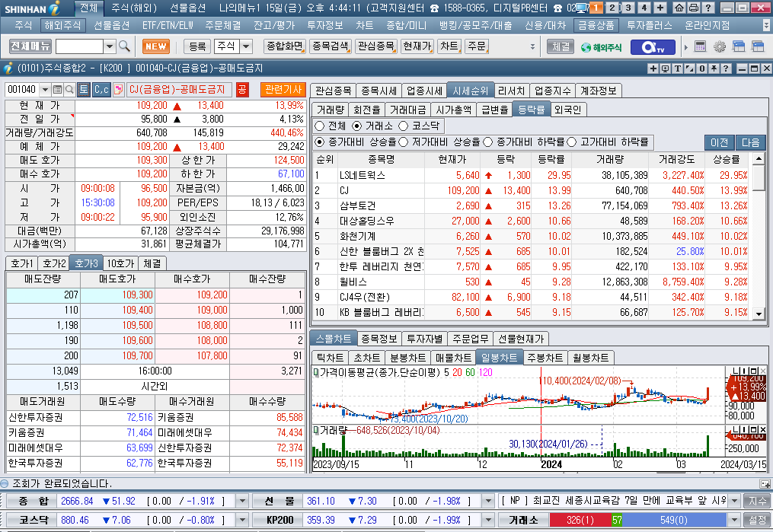Select 종가대비 상승률 radio option
This screenshot has width=773, height=532.
pos(319,142)
